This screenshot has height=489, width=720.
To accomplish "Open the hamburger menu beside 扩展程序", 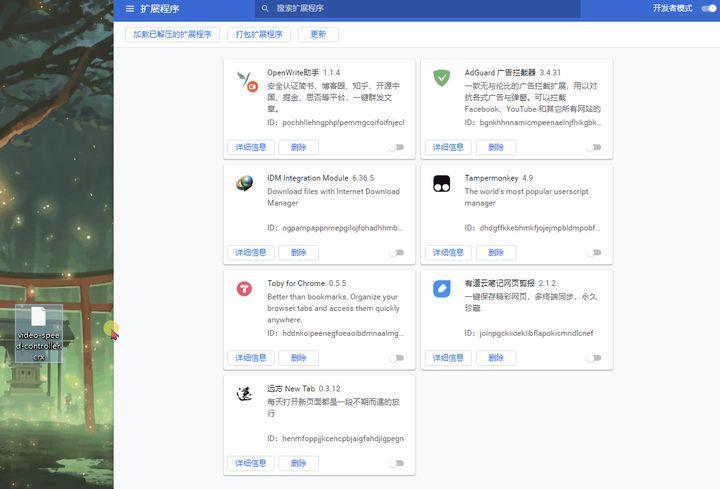I will (130, 9).
